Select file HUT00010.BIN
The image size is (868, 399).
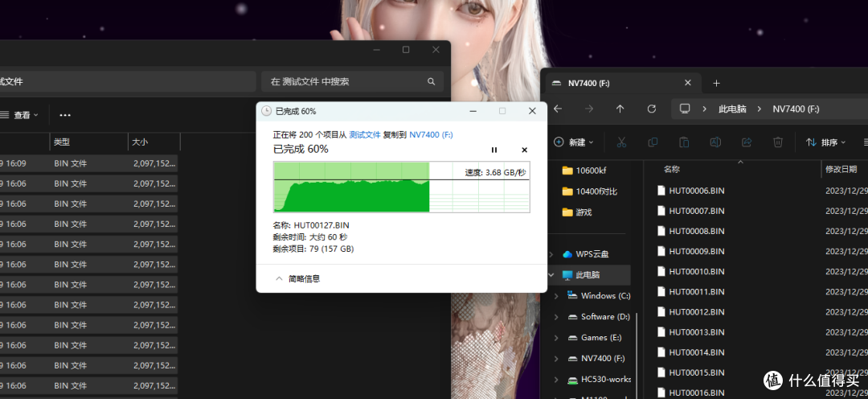pos(691,272)
